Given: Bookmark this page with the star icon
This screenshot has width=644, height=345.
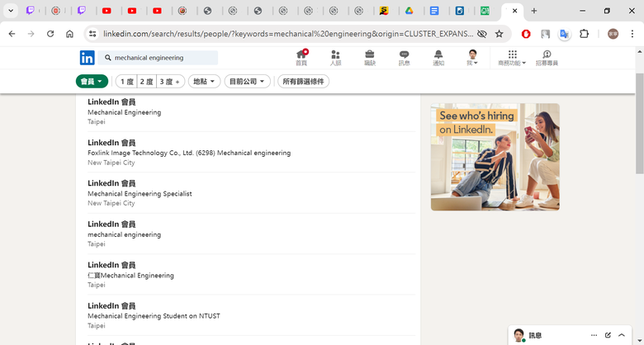Looking at the screenshot, I should (499, 34).
